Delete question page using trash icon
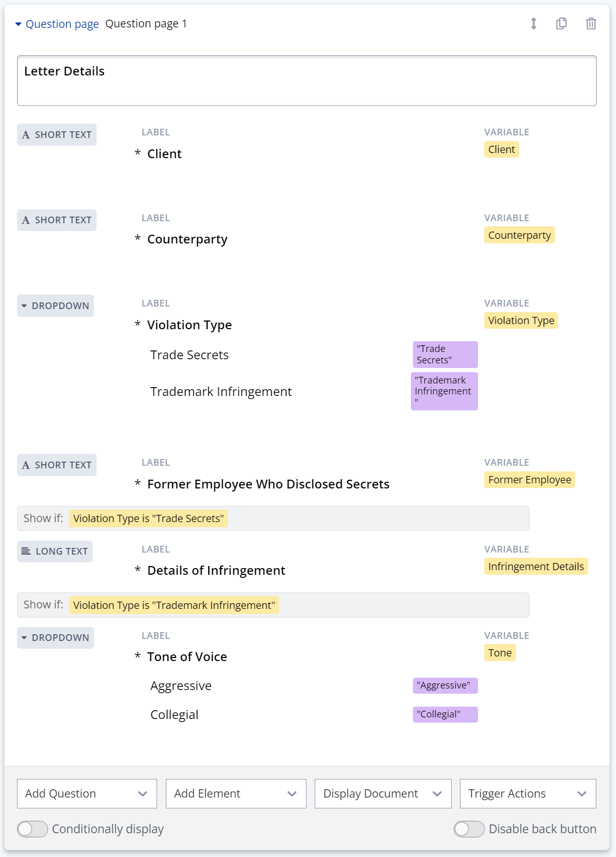 (x=591, y=24)
